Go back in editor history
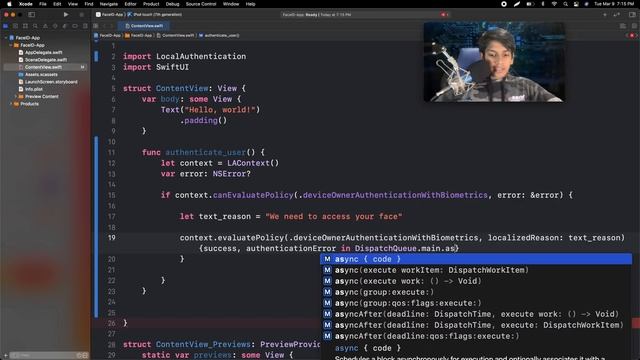The height and width of the screenshot is (360, 640). (x=105, y=26)
